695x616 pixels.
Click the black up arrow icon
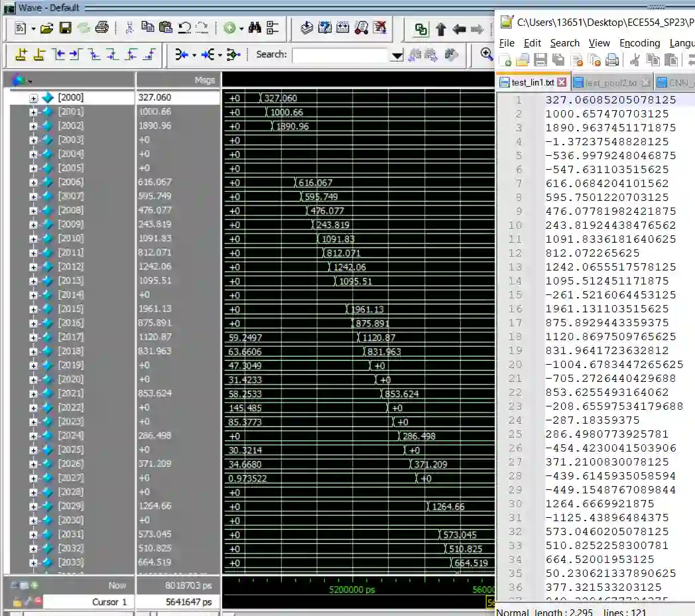[441, 29]
